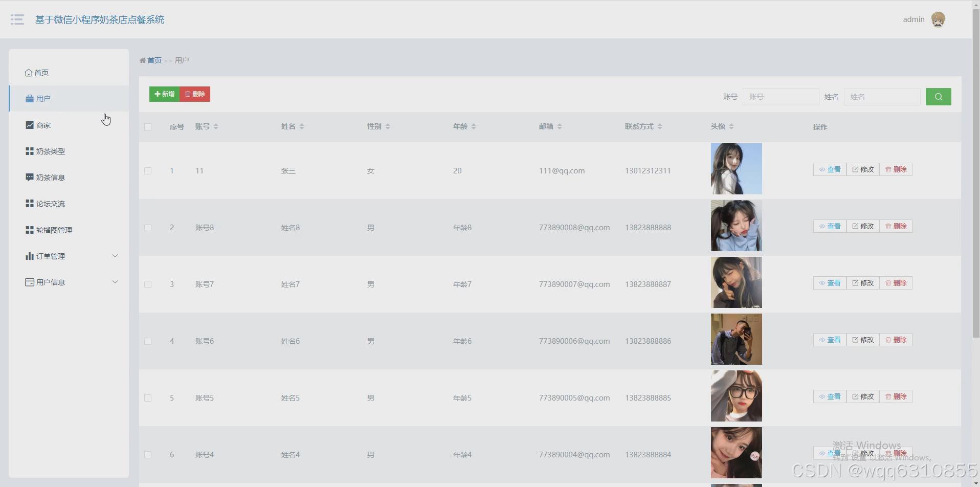Check the checkbox for row 账号5
This screenshot has height=487, width=980.
pos(148,398)
